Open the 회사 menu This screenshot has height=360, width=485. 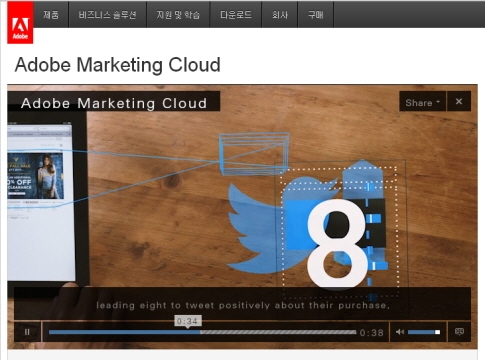(280, 14)
